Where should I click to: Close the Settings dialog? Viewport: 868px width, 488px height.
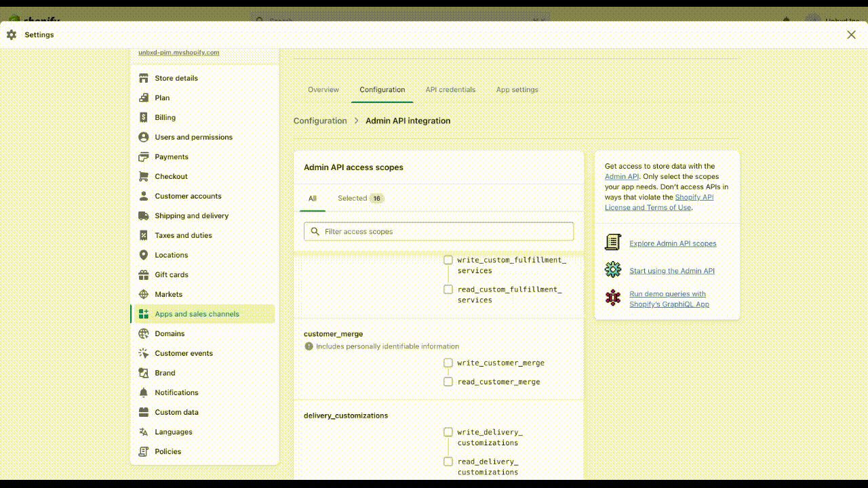coord(851,35)
